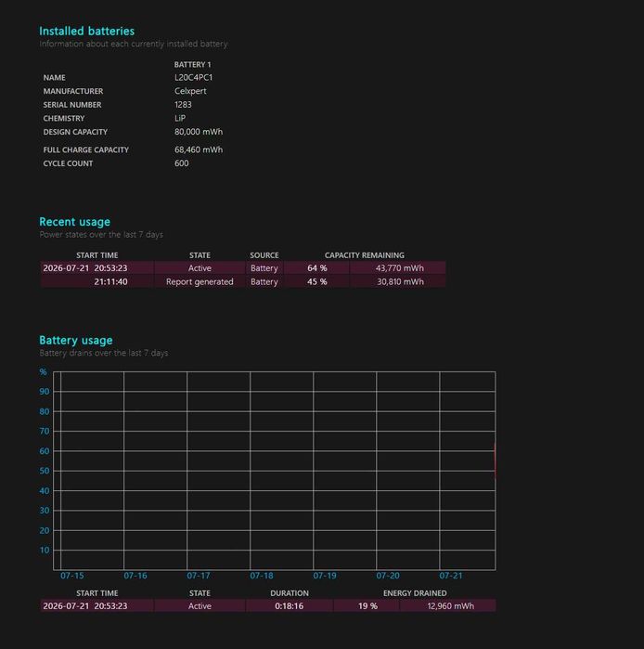This screenshot has height=649, width=644.
Task: Select the manufacturer value Celxpert
Action: [190, 91]
